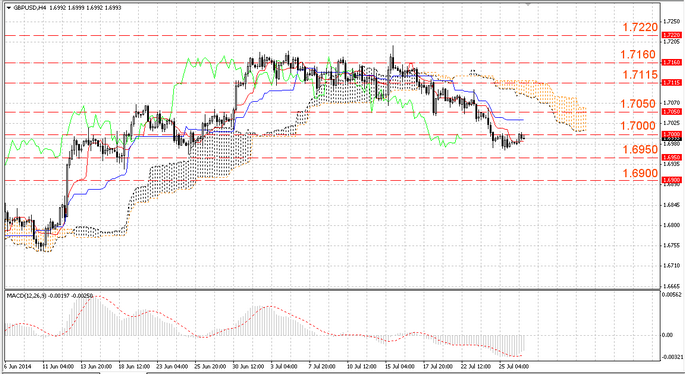Select the red 1.6950 price tag on axis

pos(671,157)
